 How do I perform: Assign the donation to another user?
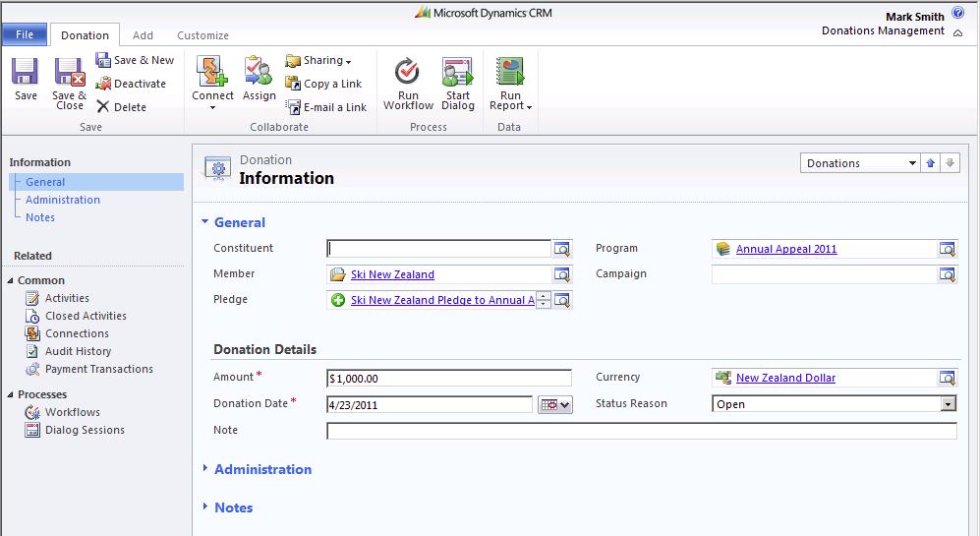coord(259,78)
